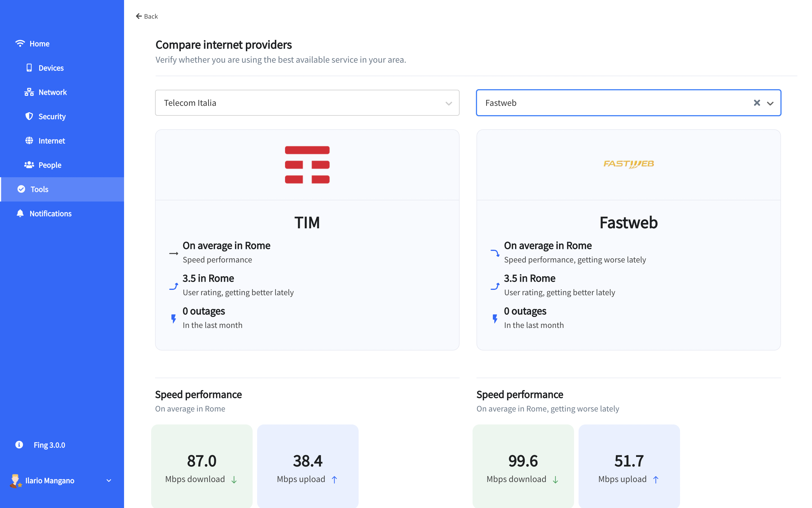Viewport: 812px width, 508px height.
Task: Click the Security shield icon
Action: click(29, 116)
